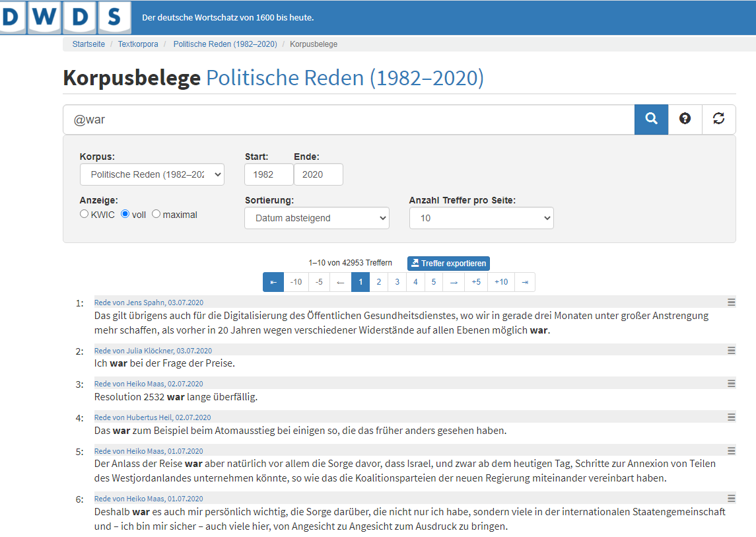Run the search with the magnifier button
This screenshot has width=756, height=537.
(651, 119)
